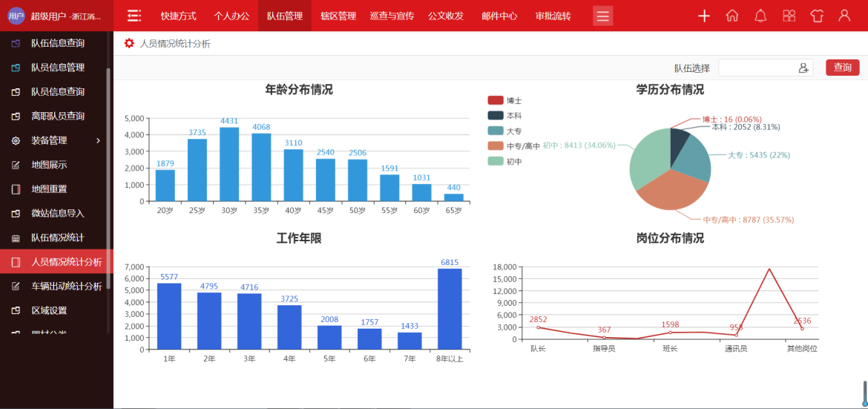Toggle 本科 legend swatch in pie chart
The height and width of the screenshot is (409, 868).
click(x=496, y=115)
